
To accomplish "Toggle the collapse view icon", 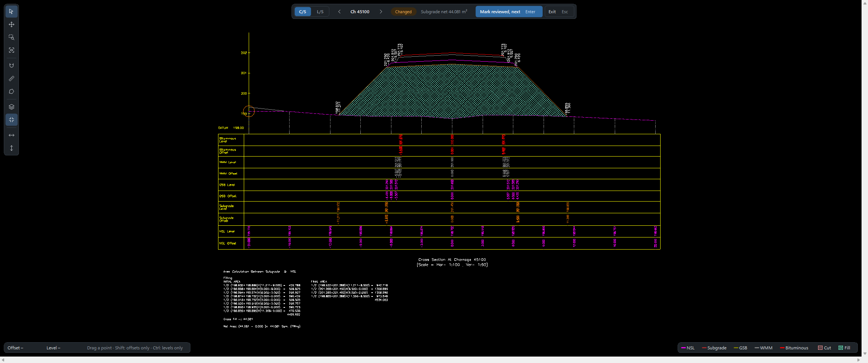I will [11, 120].
